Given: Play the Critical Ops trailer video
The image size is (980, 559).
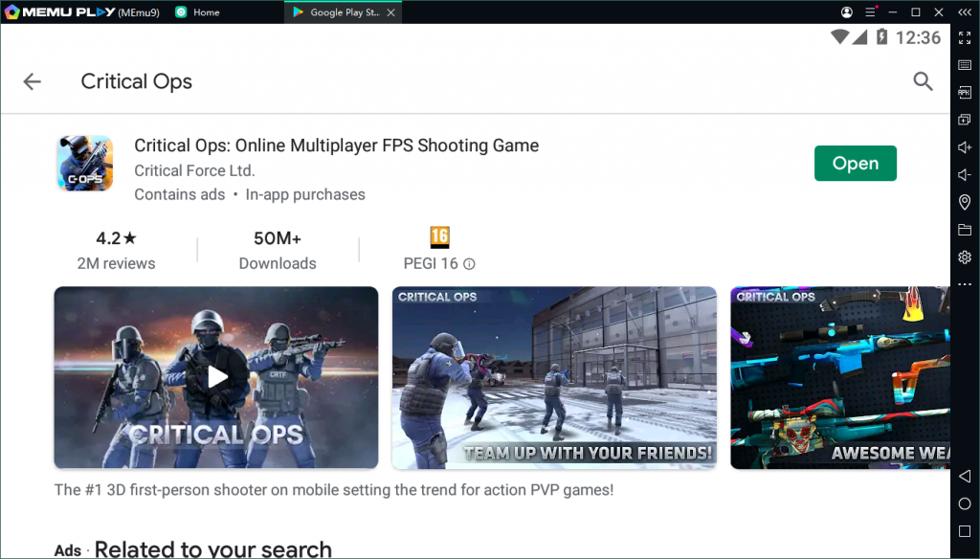Looking at the screenshot, I should 217,377.
